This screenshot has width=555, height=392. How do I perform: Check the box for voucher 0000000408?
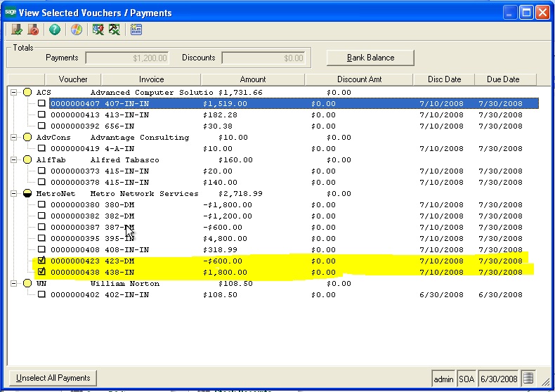tap(41, 249)
